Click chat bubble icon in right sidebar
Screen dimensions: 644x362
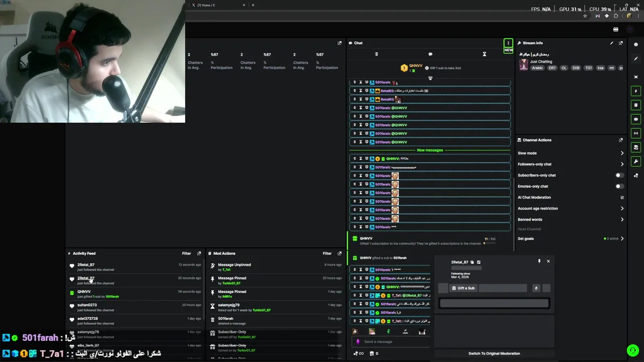point(636,119)
